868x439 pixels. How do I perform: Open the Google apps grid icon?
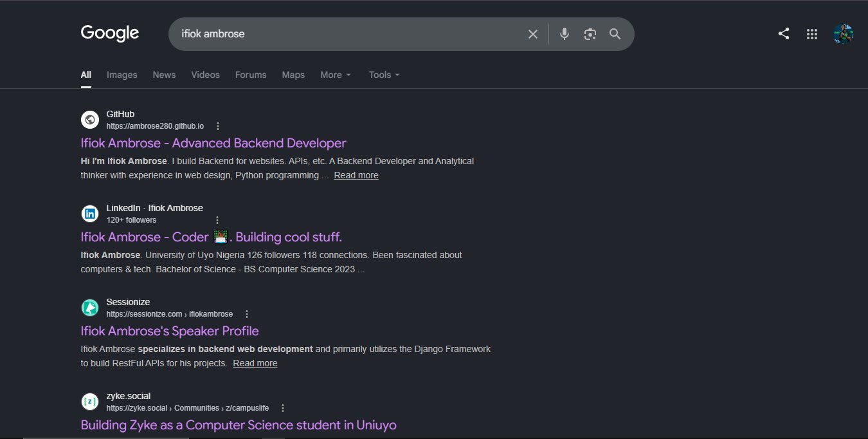(812, 34)
